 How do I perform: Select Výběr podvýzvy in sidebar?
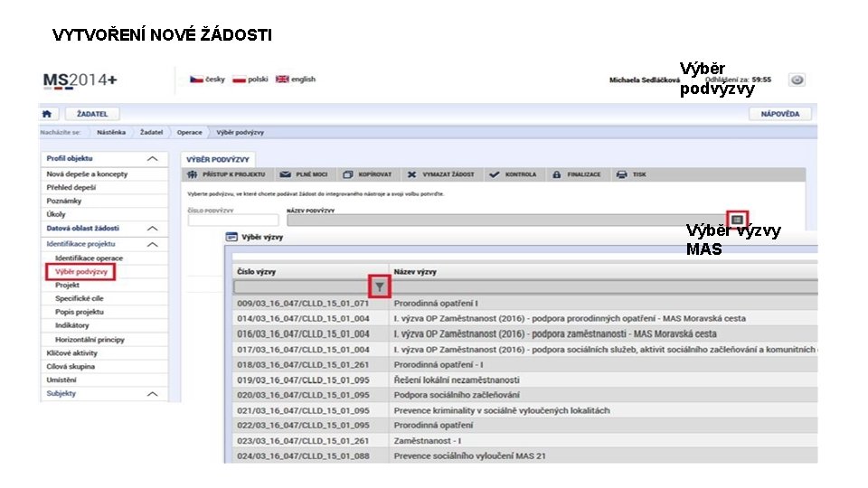80,272
